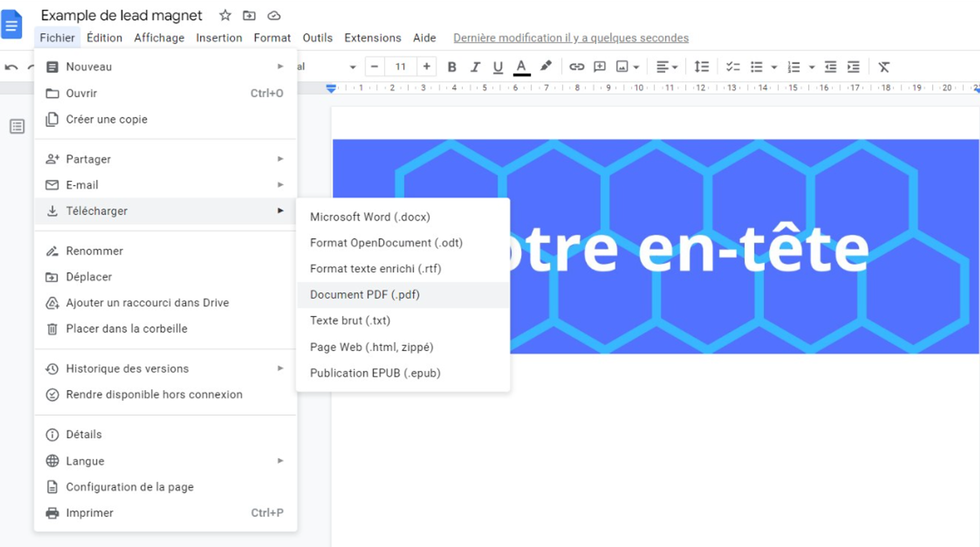Click the add comment icon in toolbar
The height and width of the screenshot is (547, 980).
(x=600, y=67)
